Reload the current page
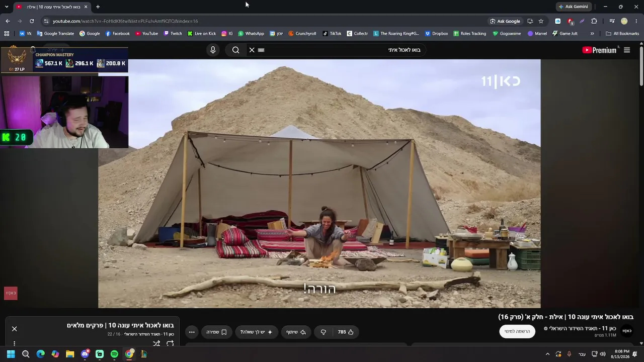 (32, 21)
